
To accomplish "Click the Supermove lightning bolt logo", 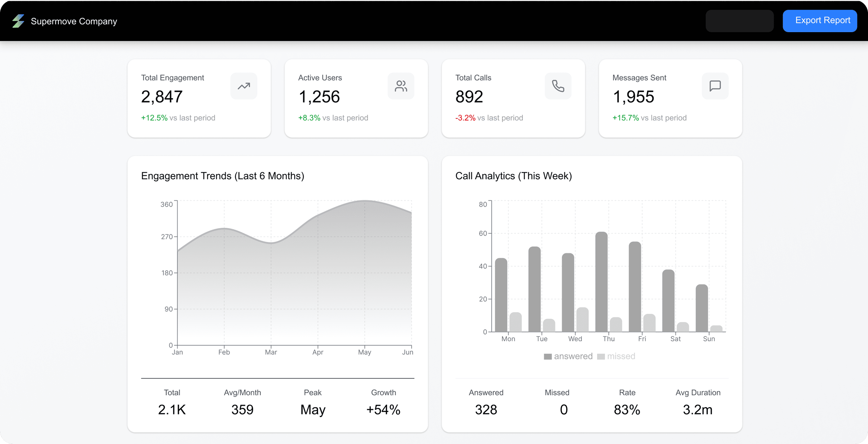I will tap(18, 21).
